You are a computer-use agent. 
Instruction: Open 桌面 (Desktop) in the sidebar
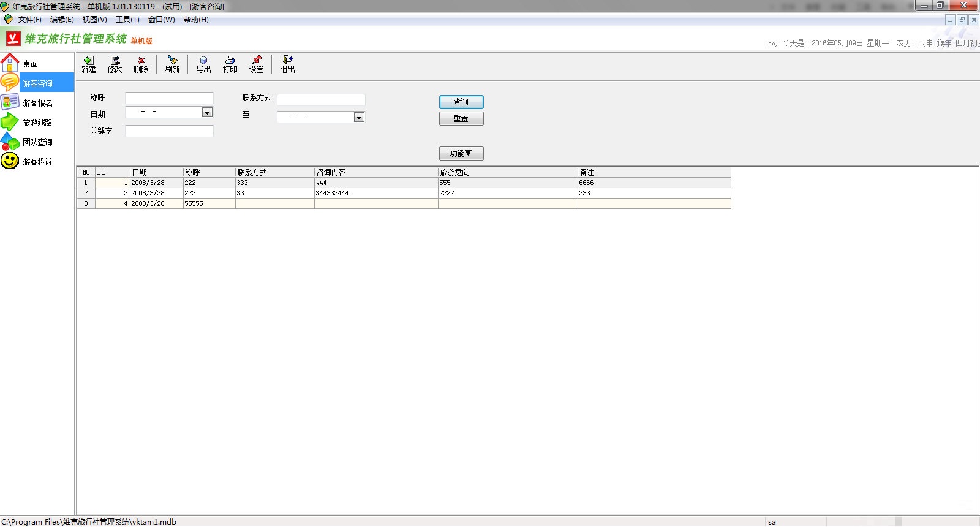37,63
